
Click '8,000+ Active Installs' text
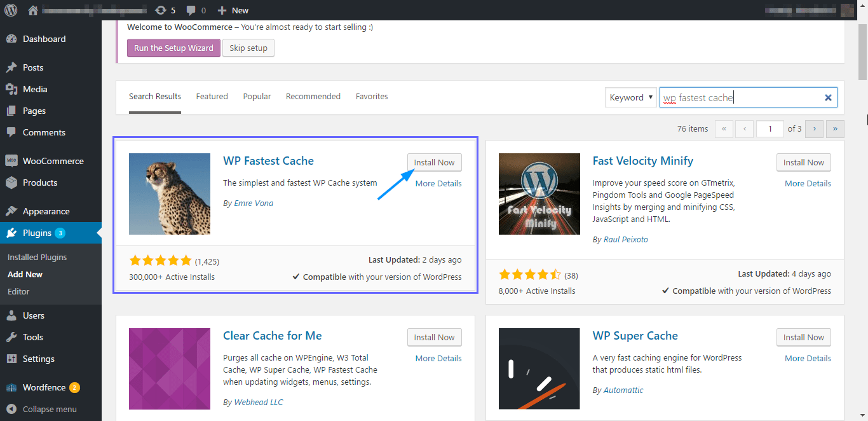537,291
